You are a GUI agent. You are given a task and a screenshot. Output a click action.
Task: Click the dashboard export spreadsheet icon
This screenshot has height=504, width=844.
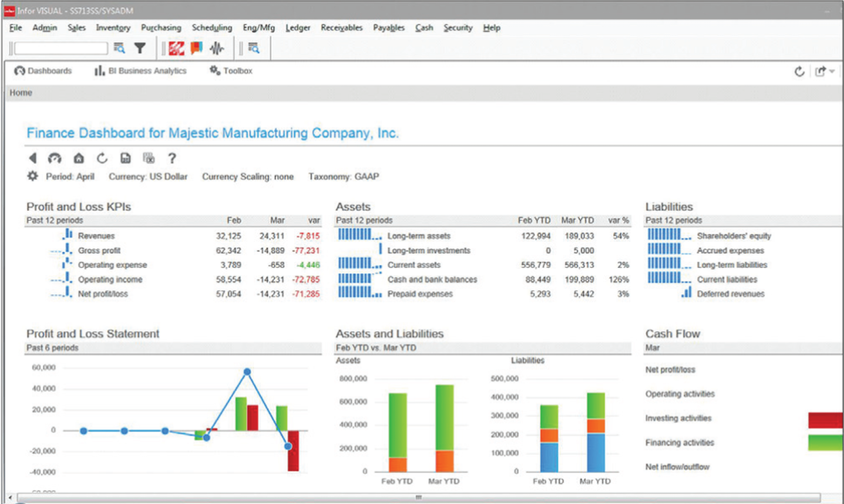148,158
